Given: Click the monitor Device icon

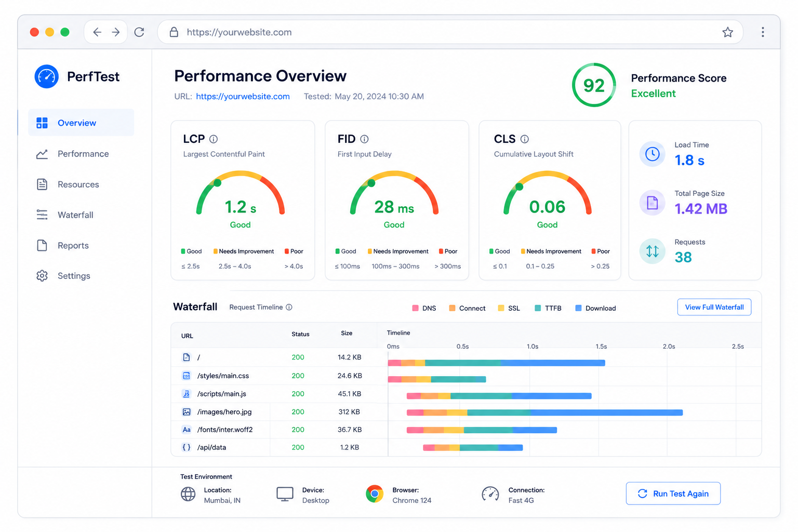Looking at the screenshot, I should coord(285,494).
